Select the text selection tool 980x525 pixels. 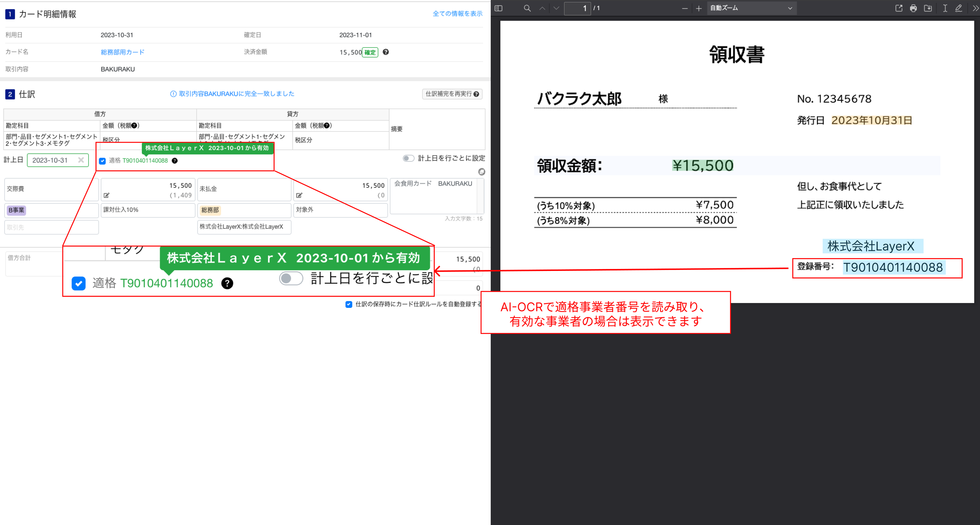coord(945,8)
